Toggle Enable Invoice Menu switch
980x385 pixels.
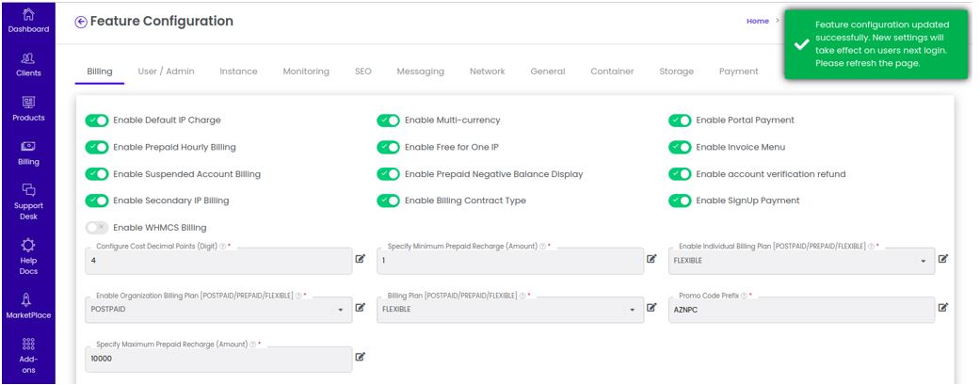tap(680, 147)
